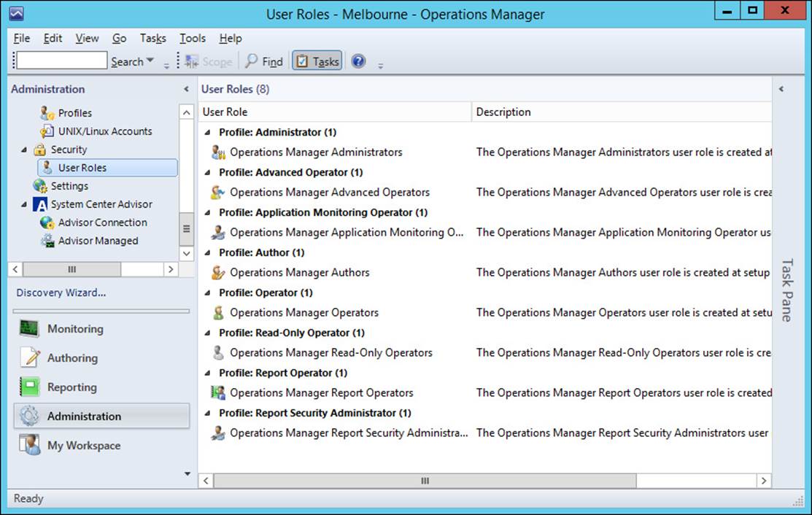Open the Help menu
Screen dimensions: 812x515
pyautogui.click(x=231, y=39)
